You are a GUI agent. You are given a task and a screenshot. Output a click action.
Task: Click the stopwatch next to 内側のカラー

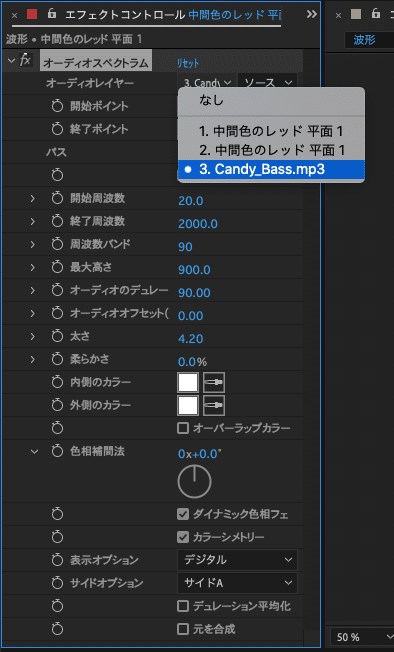click(x=57, y=382)
